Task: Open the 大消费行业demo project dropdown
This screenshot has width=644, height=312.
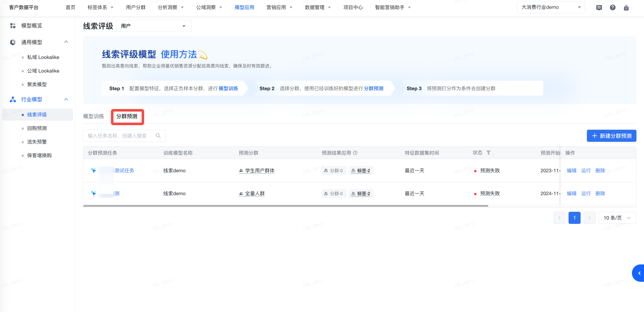Action: click(x=551, y=7)
